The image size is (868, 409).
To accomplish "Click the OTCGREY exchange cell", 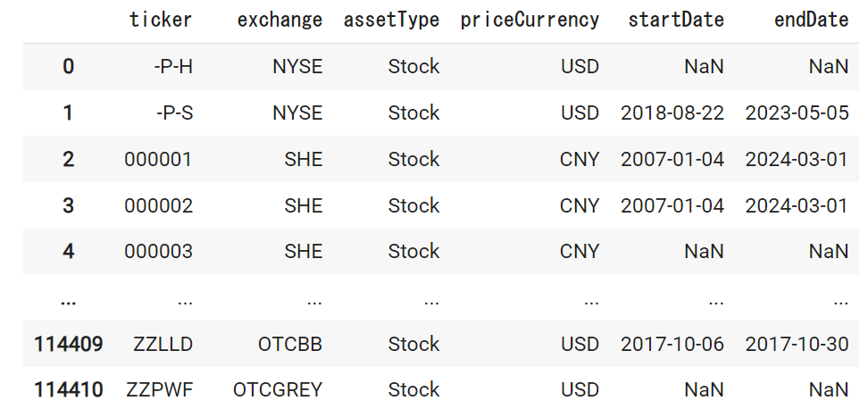I will [x=278, y=389].
